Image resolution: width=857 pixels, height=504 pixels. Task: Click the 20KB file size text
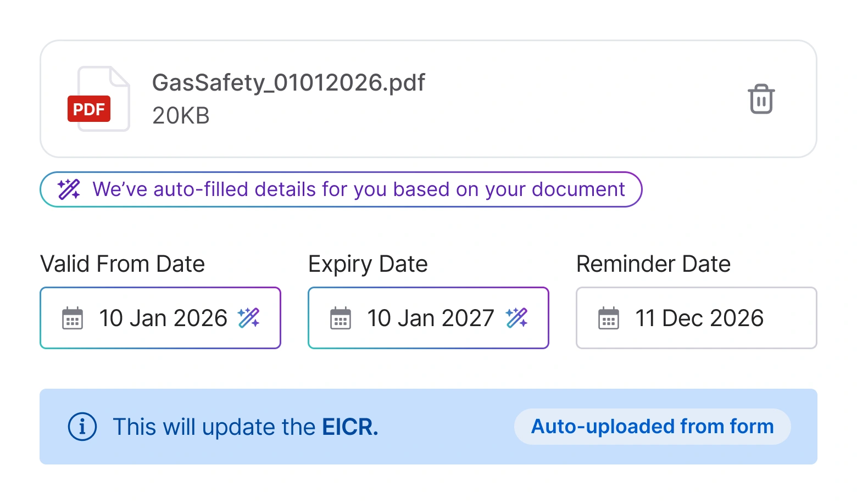(181, 116)
